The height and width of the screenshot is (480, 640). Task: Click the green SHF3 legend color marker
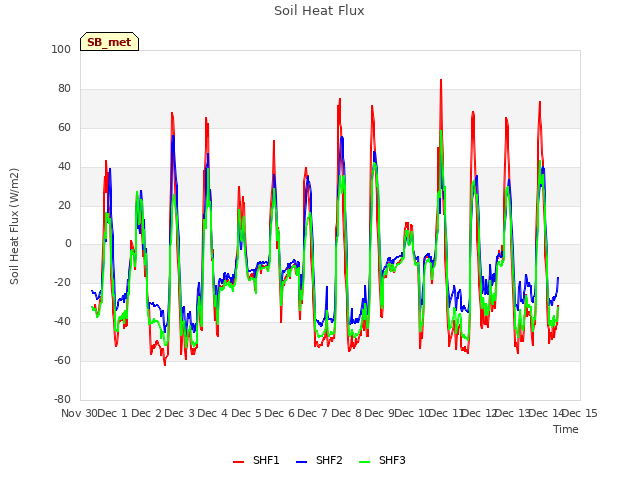click(x=364, y=462)
